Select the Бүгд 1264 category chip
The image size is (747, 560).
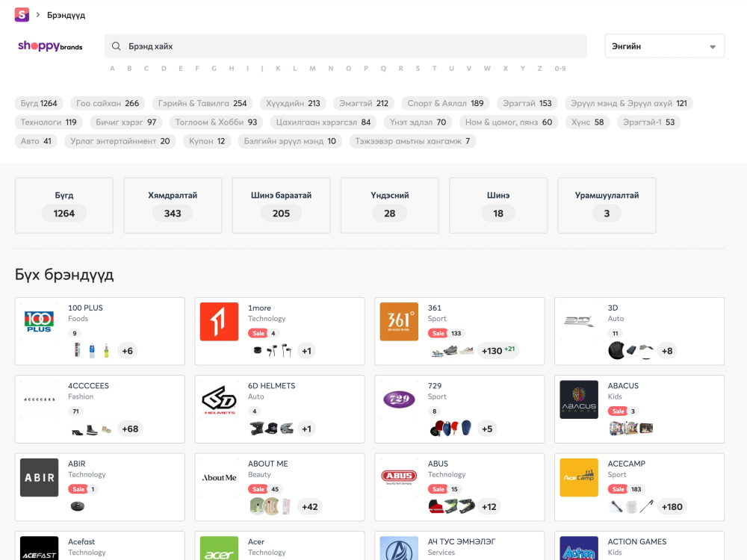(x=39, y=103)
